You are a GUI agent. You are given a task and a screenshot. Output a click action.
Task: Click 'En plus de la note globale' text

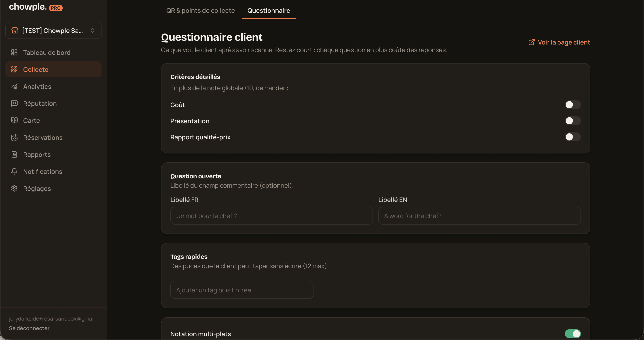click(x=229, y=88)
